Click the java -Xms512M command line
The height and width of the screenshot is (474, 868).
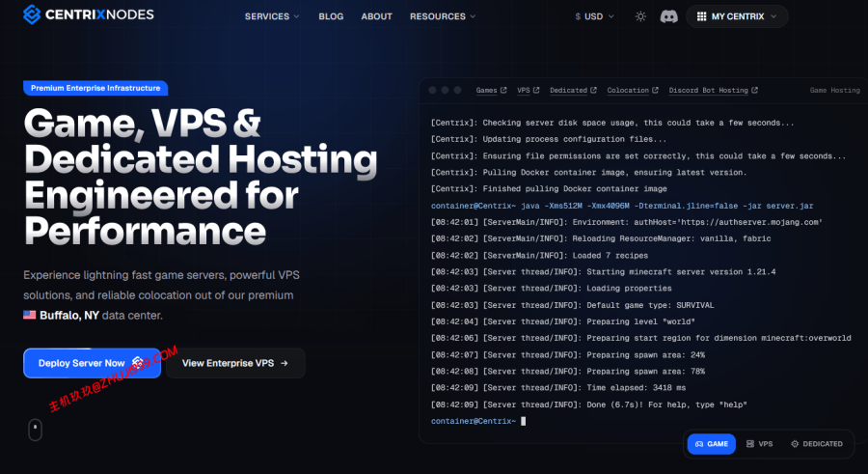click(622, 206)
